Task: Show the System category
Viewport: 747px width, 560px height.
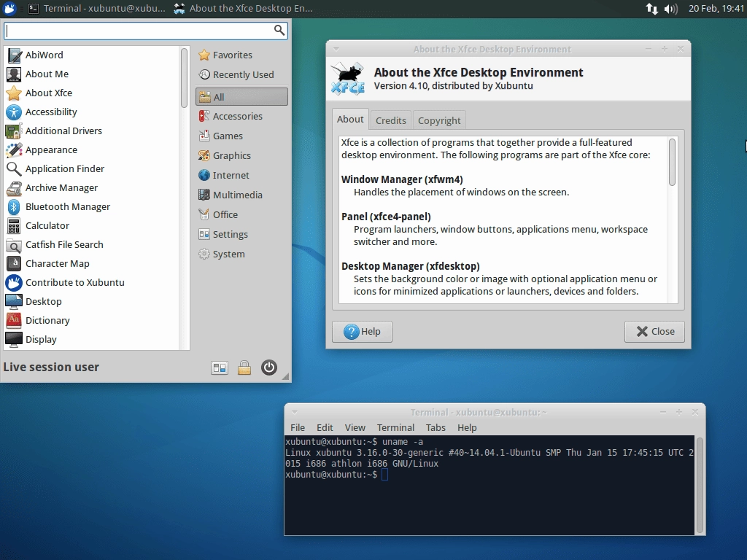Action: (241, 254)
